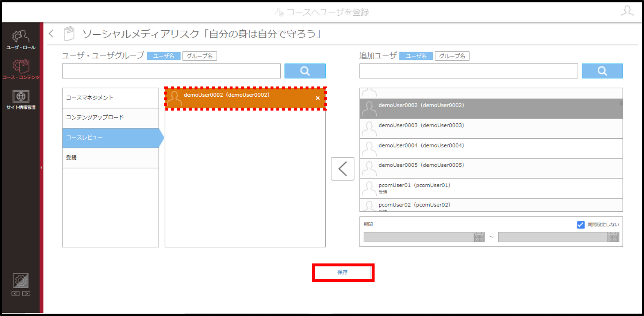Click the sidebar expand right-arrow icon
Image resolution: width=644 pixels, height=316 pixels.
click(26, 293)
